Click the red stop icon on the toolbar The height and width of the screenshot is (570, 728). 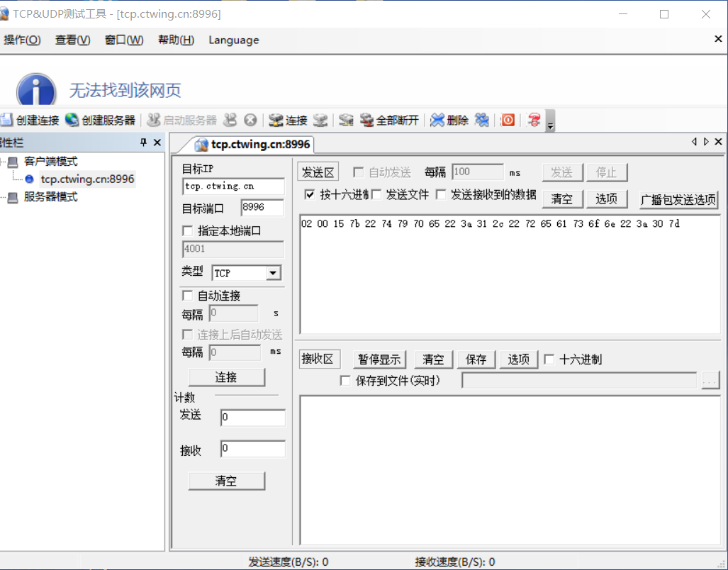tap(508, 120)
